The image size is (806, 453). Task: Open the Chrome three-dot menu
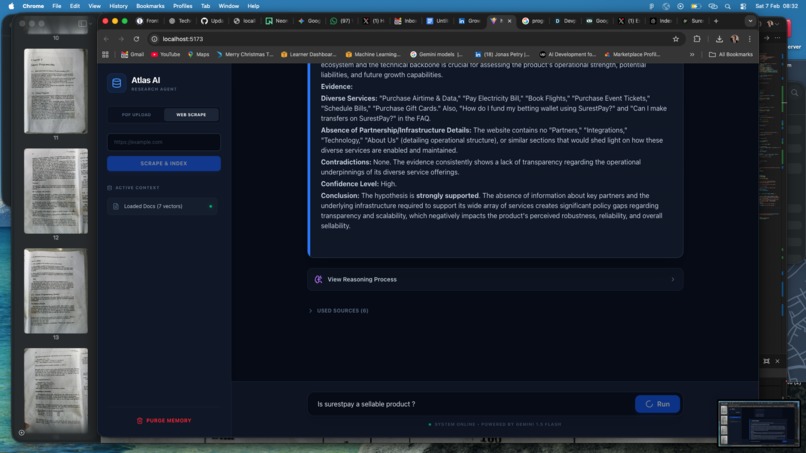click(x=749, y=39)
